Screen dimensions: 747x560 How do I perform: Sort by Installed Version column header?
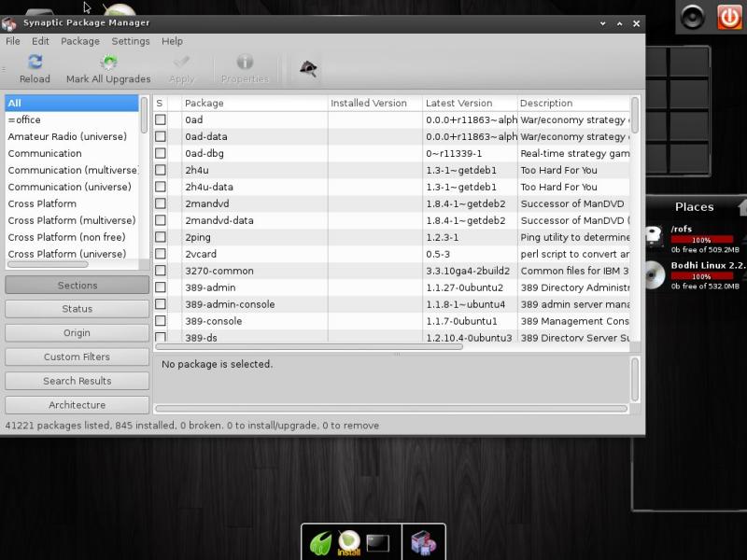point(375,103)
